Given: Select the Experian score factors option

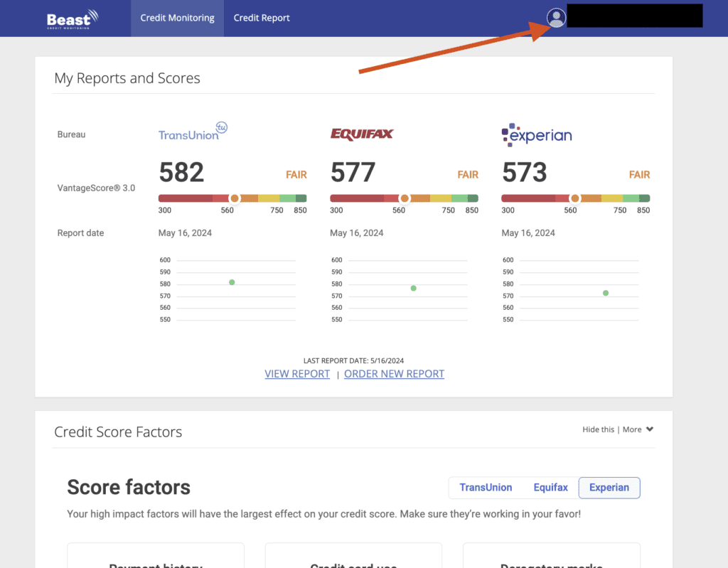Looking at the screenshot, I should point(609,488).
